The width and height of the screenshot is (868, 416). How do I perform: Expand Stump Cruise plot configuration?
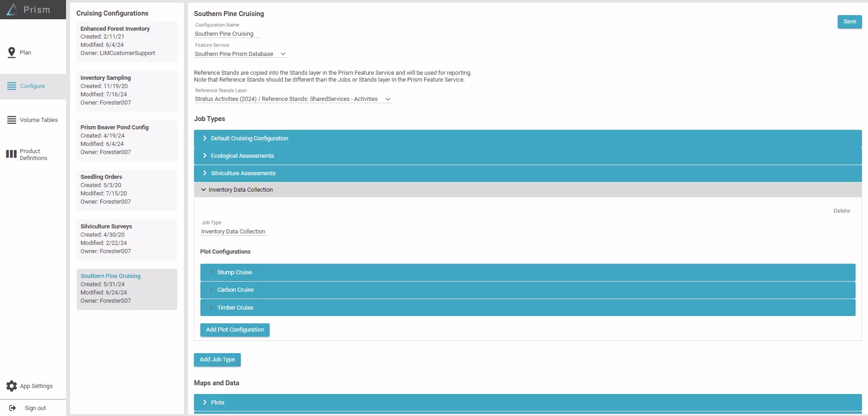coord(528,272)
